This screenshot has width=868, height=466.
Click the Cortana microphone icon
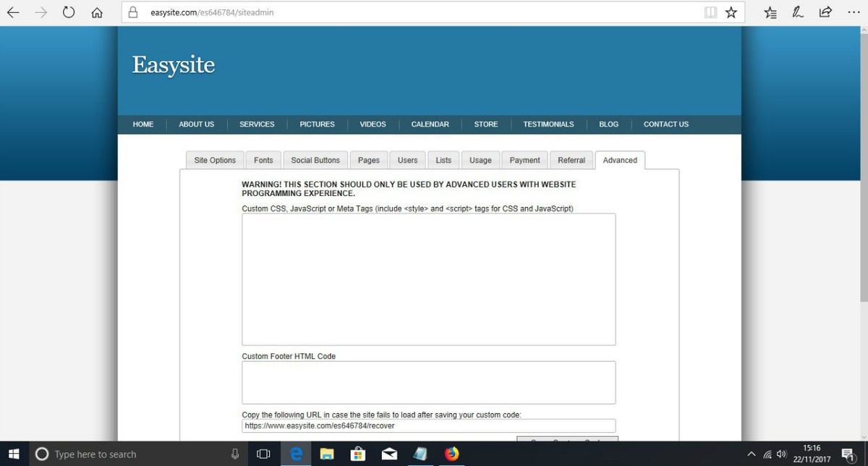235,454
